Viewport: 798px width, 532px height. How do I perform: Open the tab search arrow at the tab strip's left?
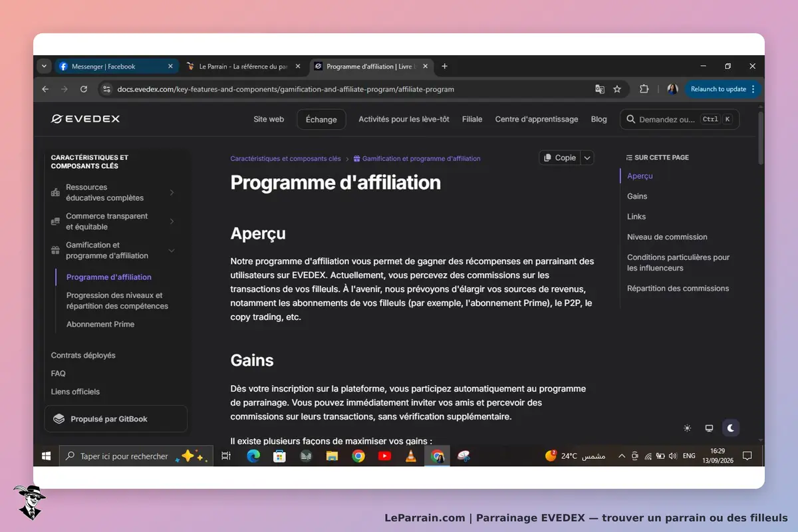(44, 66)
